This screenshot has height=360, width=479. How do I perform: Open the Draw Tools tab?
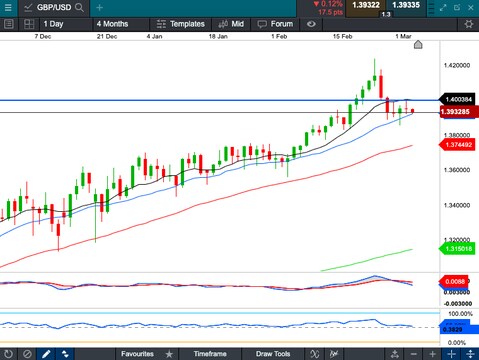[273, 354]
